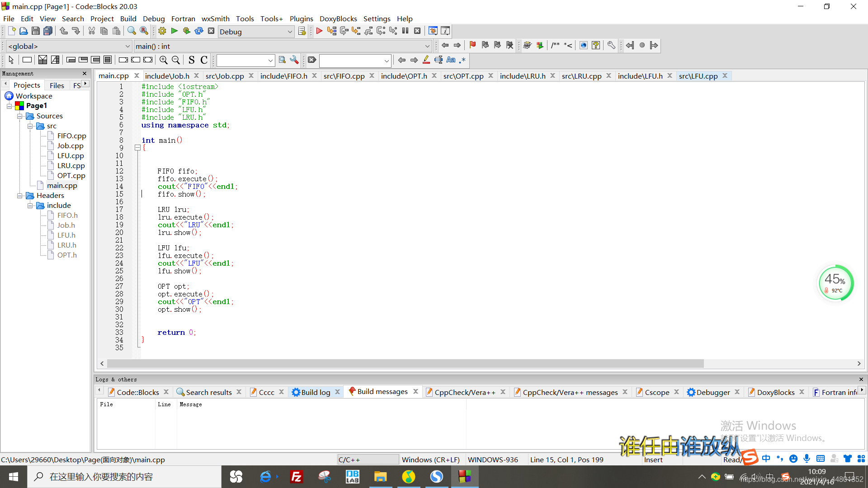Screen dimensions: 868x488
Task: Click the Zoom in magnifier icon
Action: pos(164,60)
